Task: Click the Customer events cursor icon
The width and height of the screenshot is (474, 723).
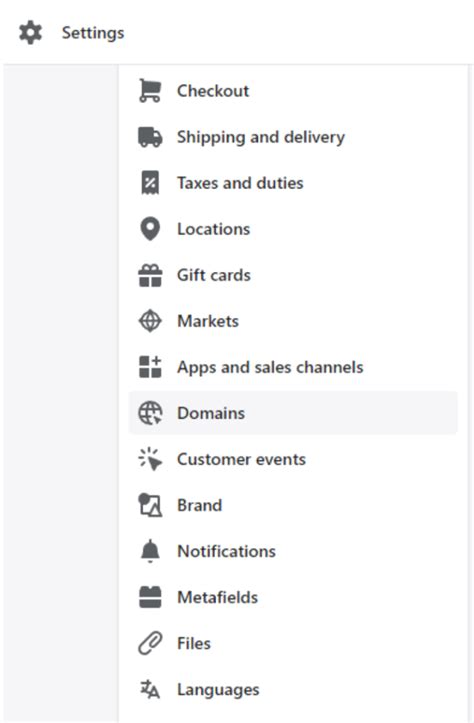Action: click(150, 459)
